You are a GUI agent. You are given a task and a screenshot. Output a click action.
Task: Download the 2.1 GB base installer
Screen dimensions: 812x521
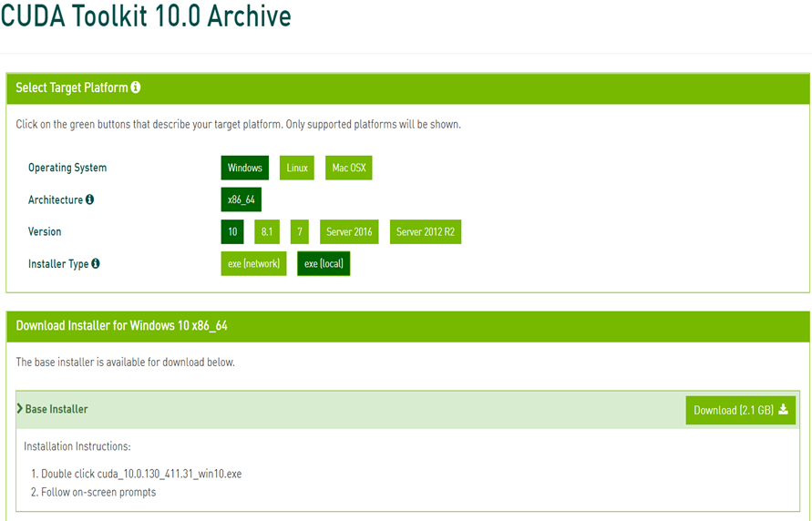coord(741,410)
